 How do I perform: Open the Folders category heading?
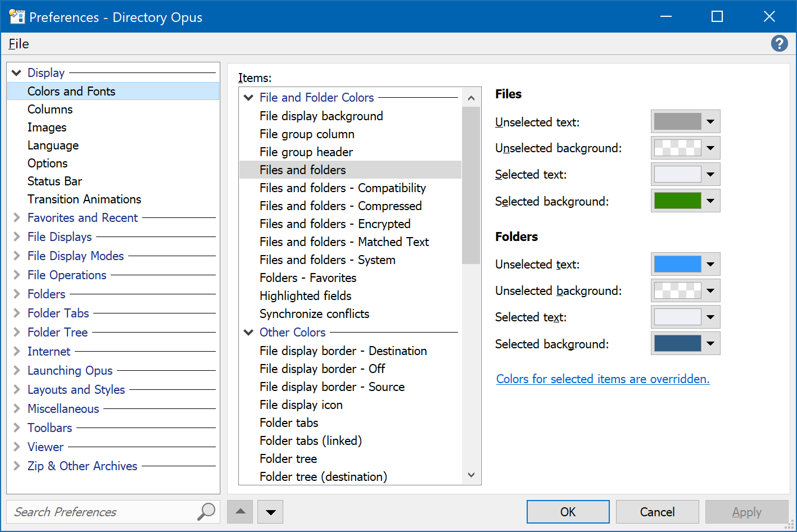click(47, 294)
